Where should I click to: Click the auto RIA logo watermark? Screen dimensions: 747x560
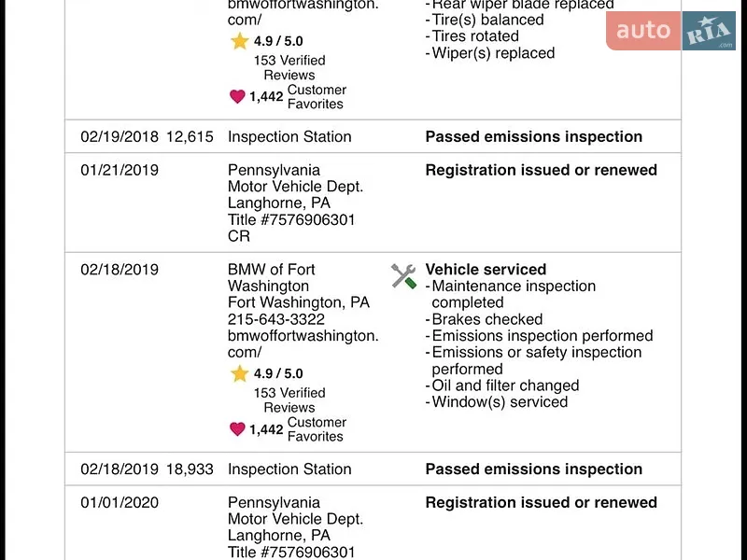click(670, 31)
